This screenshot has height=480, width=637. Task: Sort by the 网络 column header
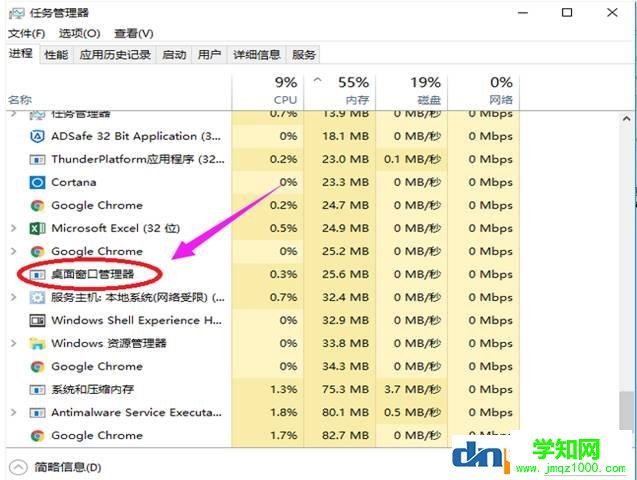click(483, 92)
